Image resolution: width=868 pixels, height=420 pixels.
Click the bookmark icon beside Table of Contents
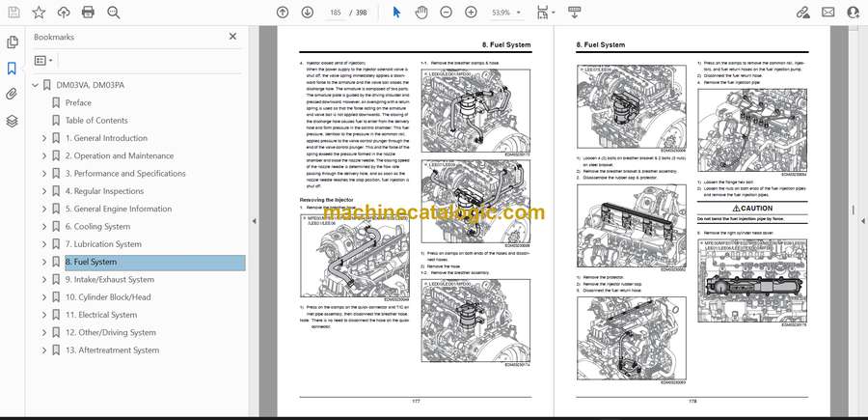56,121
